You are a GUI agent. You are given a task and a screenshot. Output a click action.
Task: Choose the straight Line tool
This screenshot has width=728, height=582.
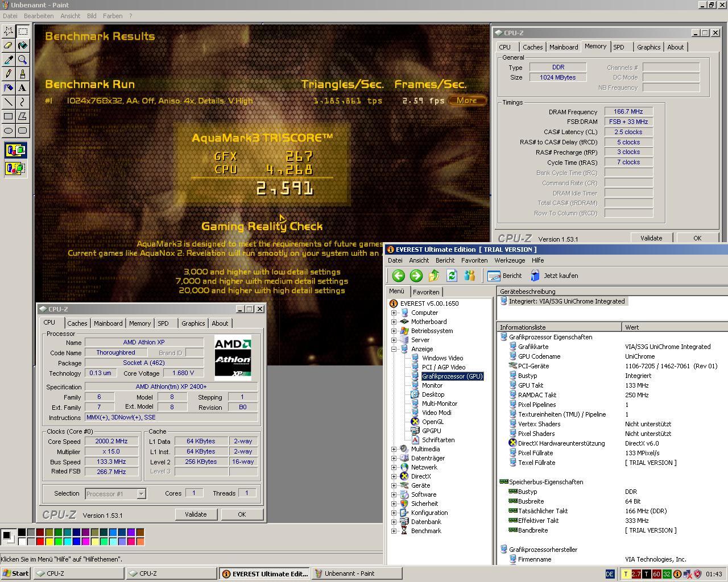coord(9,102)
